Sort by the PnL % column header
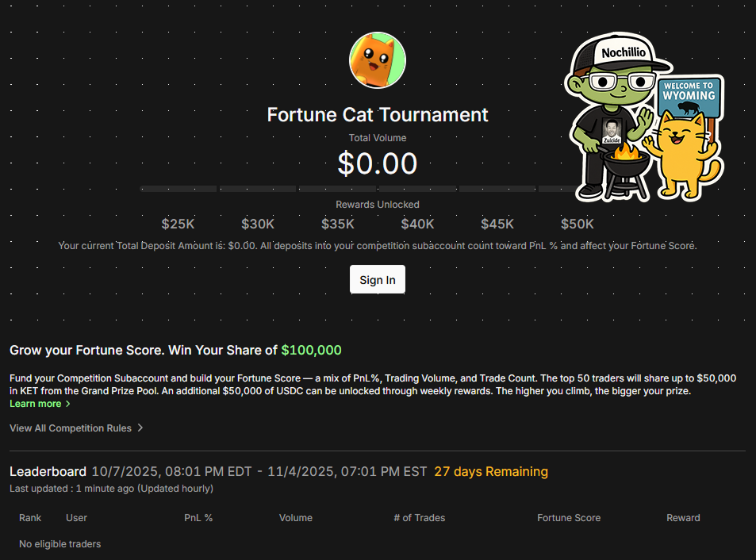The height and width of the screenshot is (560, 756). tap(198, 518)
